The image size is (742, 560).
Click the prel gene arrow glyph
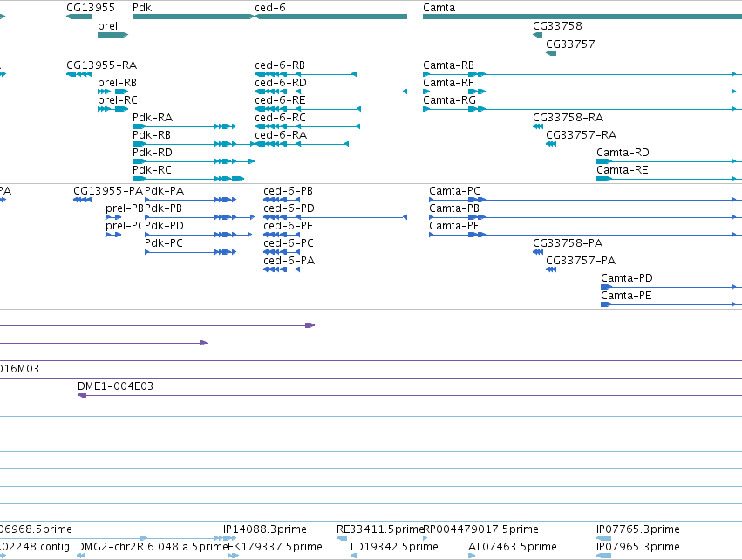(112, 35)
